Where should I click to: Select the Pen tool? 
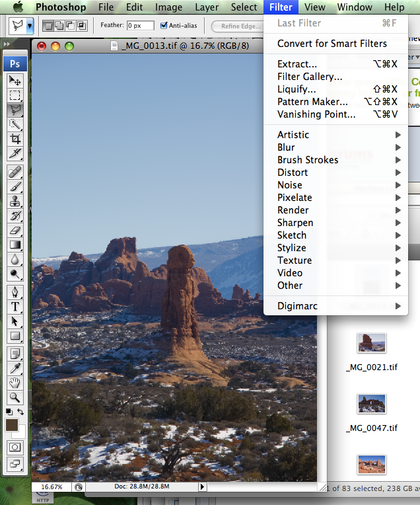point(15,292)
